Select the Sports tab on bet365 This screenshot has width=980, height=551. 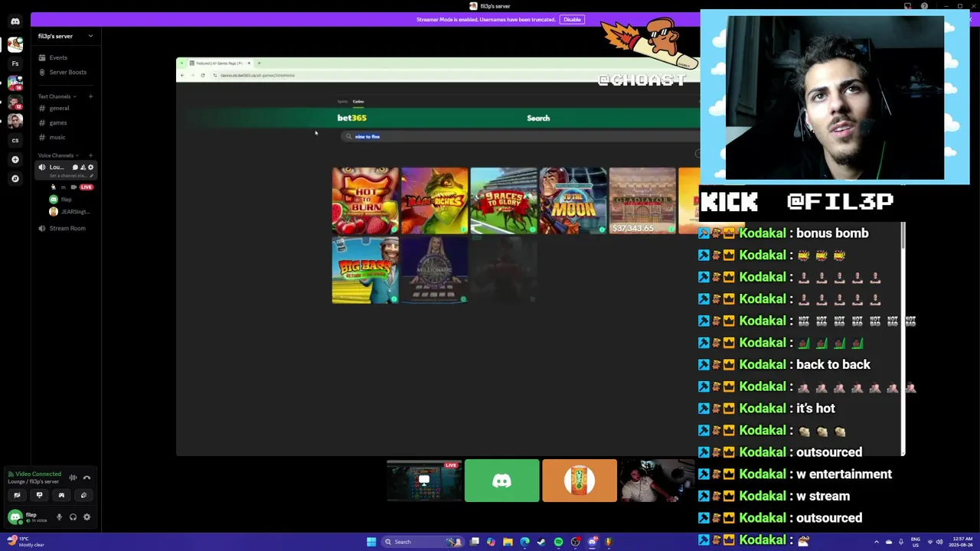(342, 101)
